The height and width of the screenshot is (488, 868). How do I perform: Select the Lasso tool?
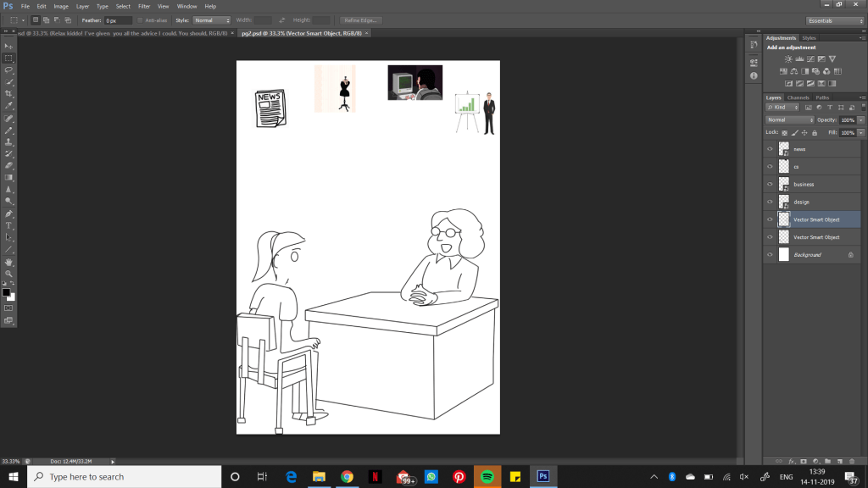[9, 69]
